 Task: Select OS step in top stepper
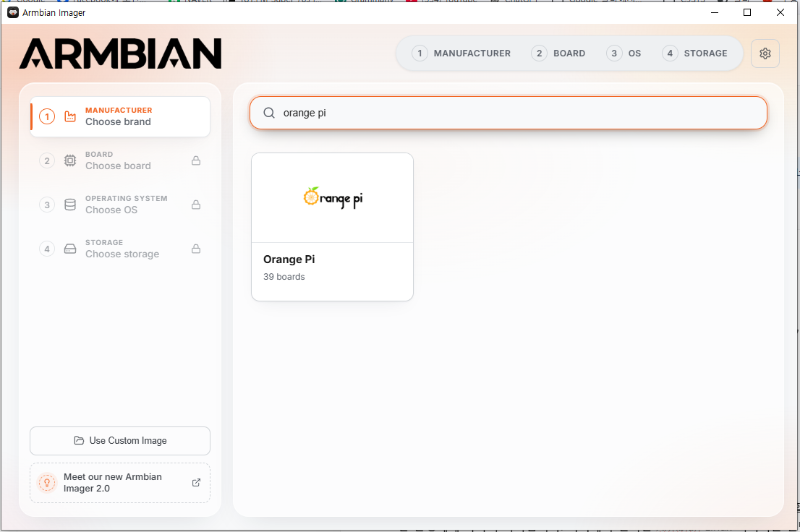pos(624,53)
